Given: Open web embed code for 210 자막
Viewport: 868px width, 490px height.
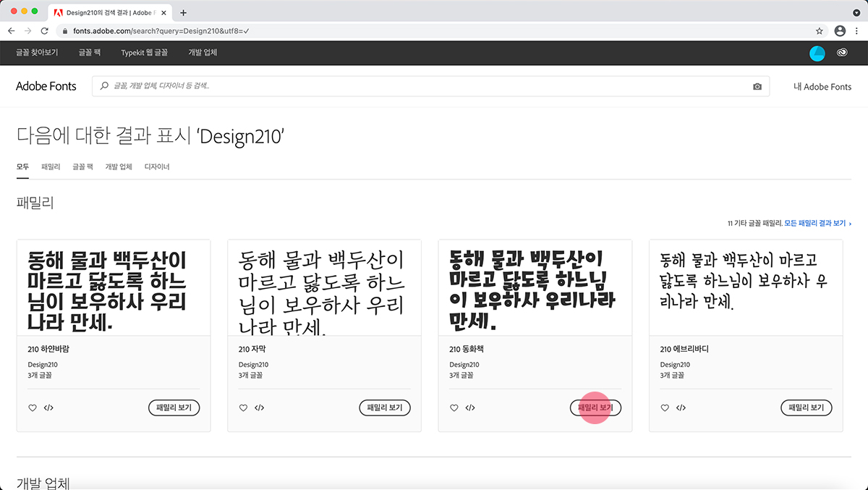Looking at the screenshot, I should (259, 408).
